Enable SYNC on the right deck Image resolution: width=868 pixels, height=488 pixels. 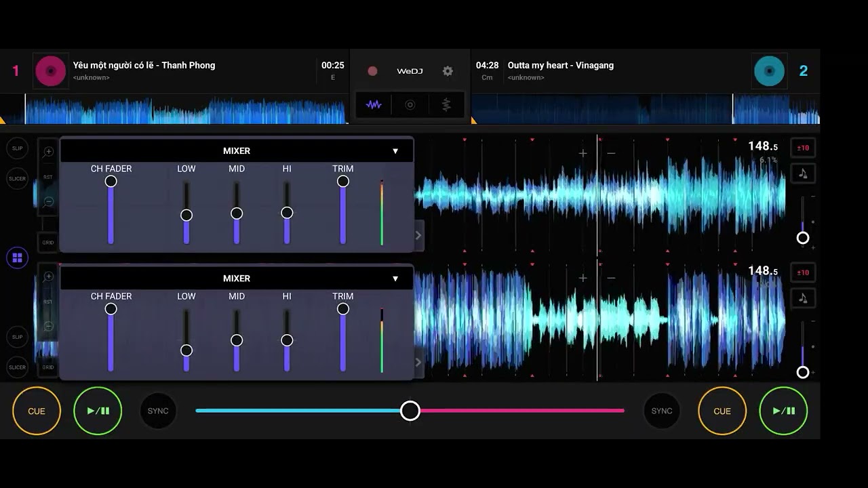coord(662,411)
